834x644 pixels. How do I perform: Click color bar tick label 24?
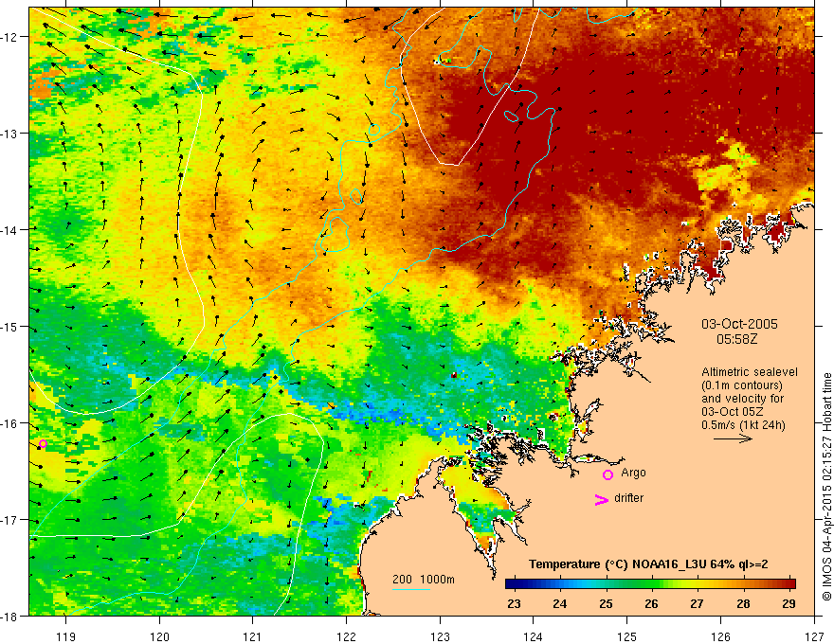point(559,603)
